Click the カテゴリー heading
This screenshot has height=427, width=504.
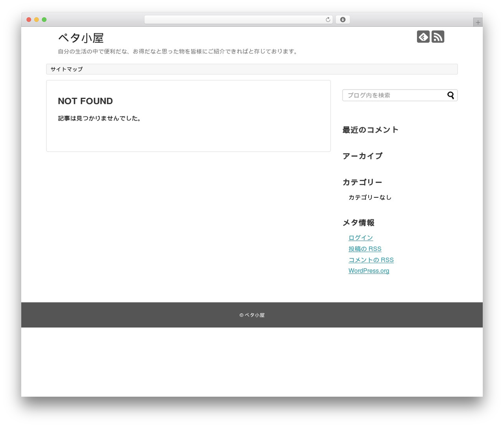point(362,182)
